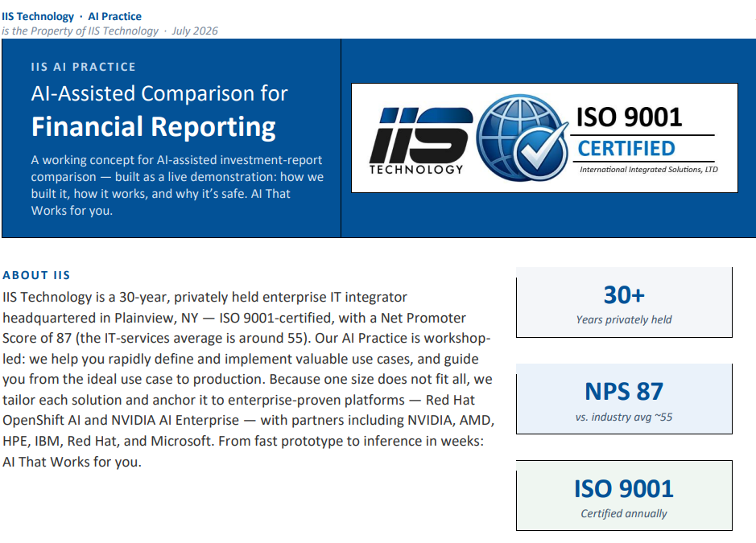Viewport: 756px width, 543px height.
Task: Click the 'Certified annually' caption
Action: [x=624, y=513]
